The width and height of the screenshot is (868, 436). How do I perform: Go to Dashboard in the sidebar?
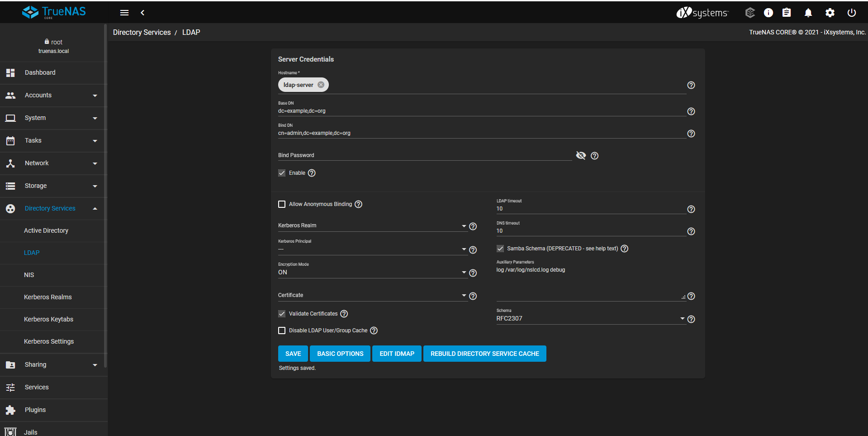pyautogui.click(x=53, y=73)
